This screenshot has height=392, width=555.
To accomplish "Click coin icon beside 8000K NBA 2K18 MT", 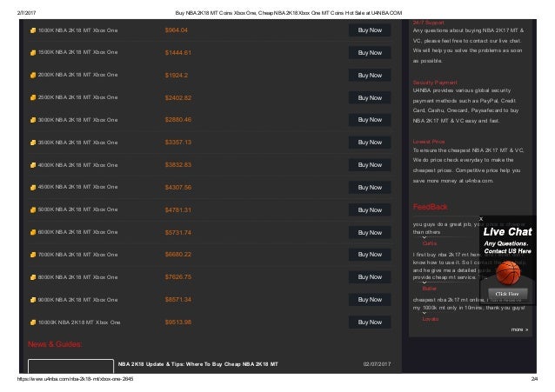I will pos(33,277).
